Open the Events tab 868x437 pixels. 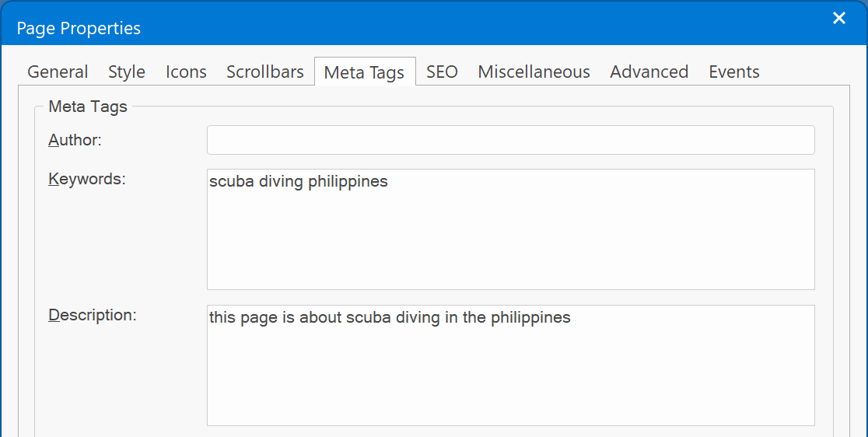click(733, 72)
